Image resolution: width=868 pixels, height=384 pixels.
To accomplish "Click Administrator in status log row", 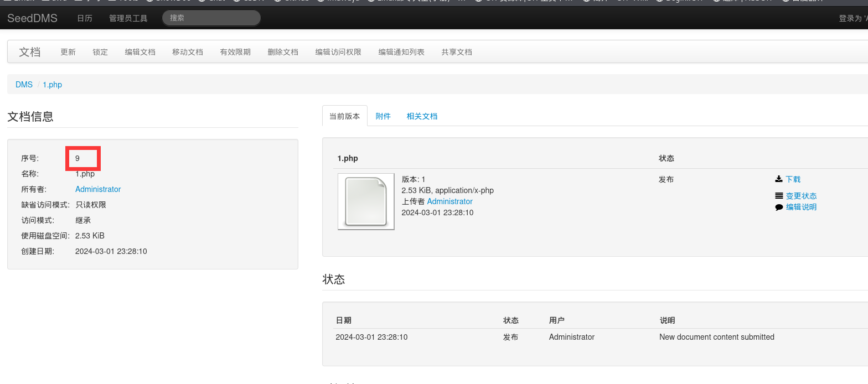I will tap(572, 337).
